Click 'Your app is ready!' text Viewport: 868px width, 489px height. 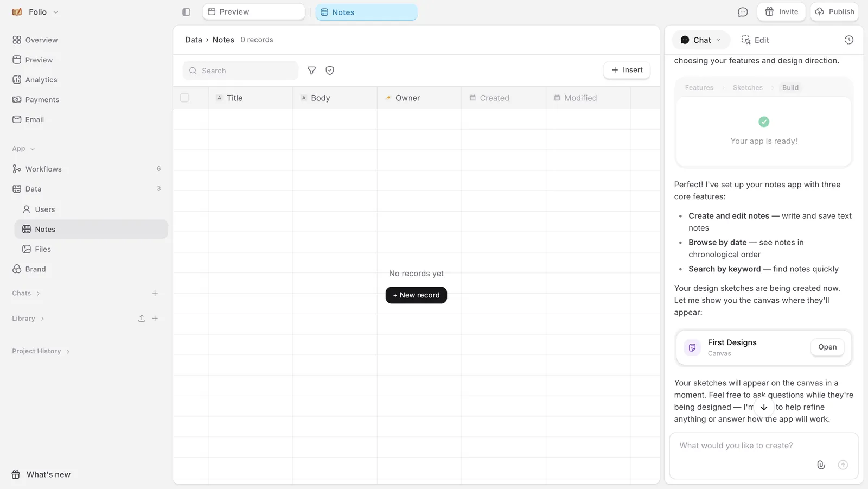coord(764,141)
